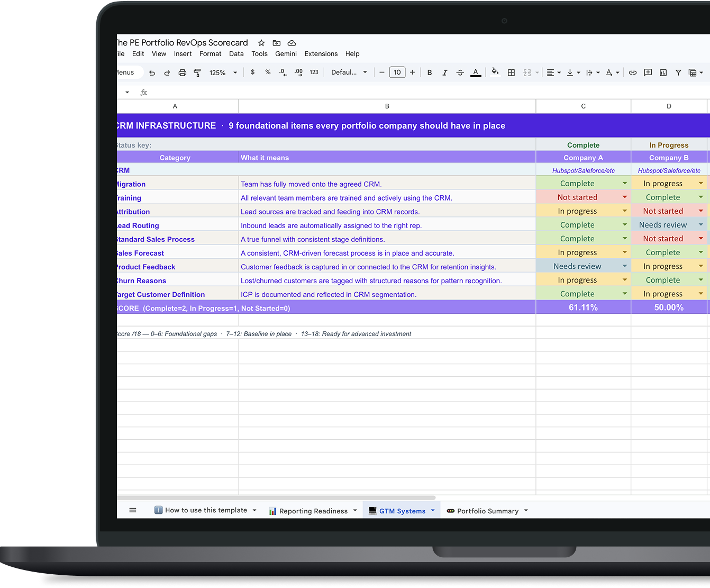Toggle italic formatting
The height and width of the screenshot is (588, 710).
click(445, 73)
